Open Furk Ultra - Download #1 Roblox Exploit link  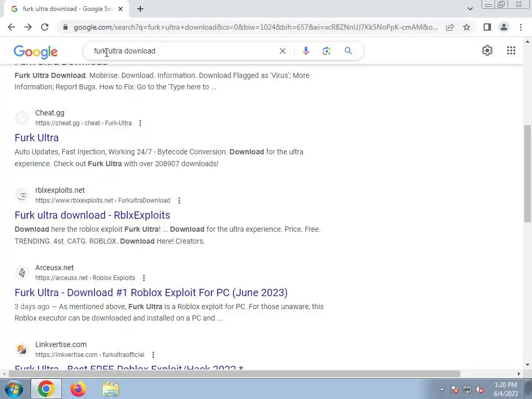pos(151,292)
